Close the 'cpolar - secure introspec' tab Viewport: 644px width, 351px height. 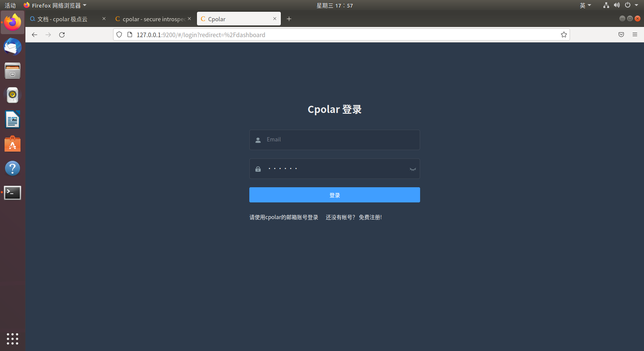pos(189,19)
